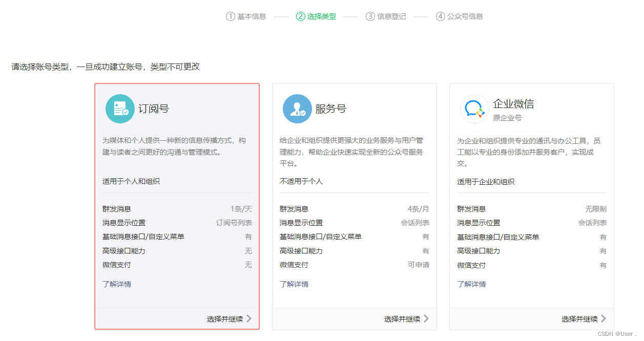Click 不适用于个人 text
The image size is (644, 341).
(301, 181)
